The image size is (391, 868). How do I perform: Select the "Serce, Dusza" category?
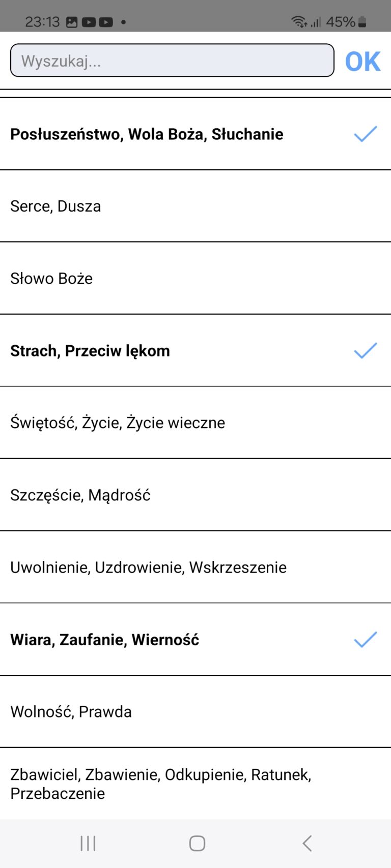pos(195,206)
